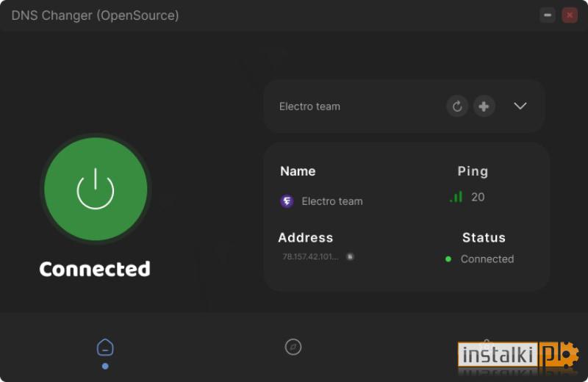Click the green ping signal bars icon
The height and width of the screenshot is (382, 588).
456,197
